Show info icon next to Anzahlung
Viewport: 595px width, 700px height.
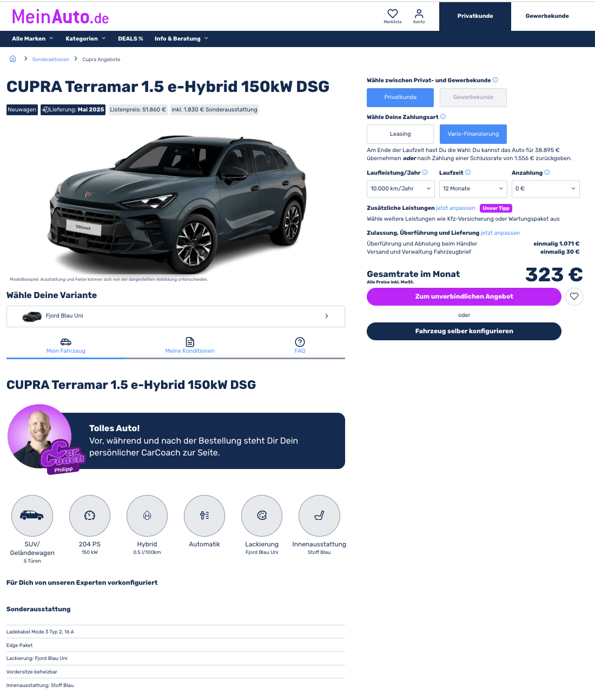coord(547,173)
